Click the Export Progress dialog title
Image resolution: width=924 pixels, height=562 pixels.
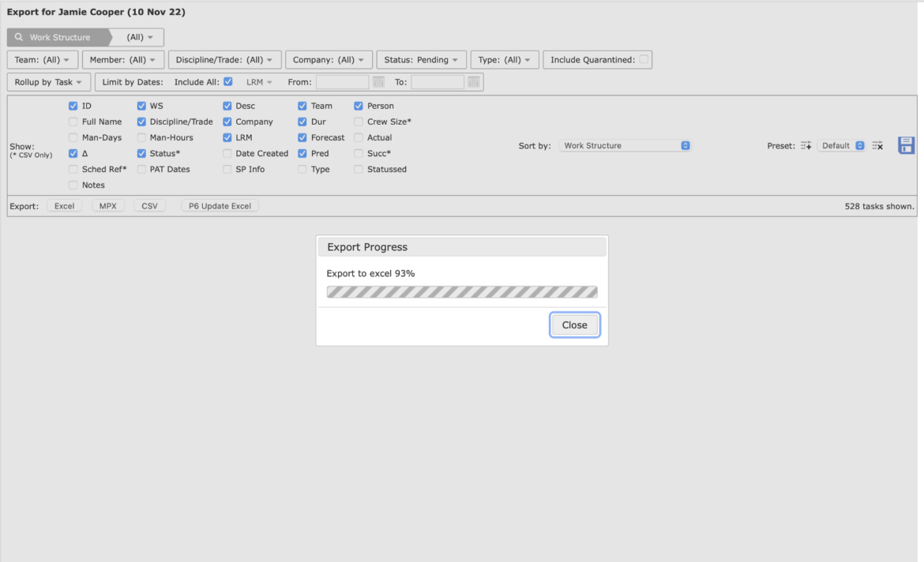click(x=367, y=247)
